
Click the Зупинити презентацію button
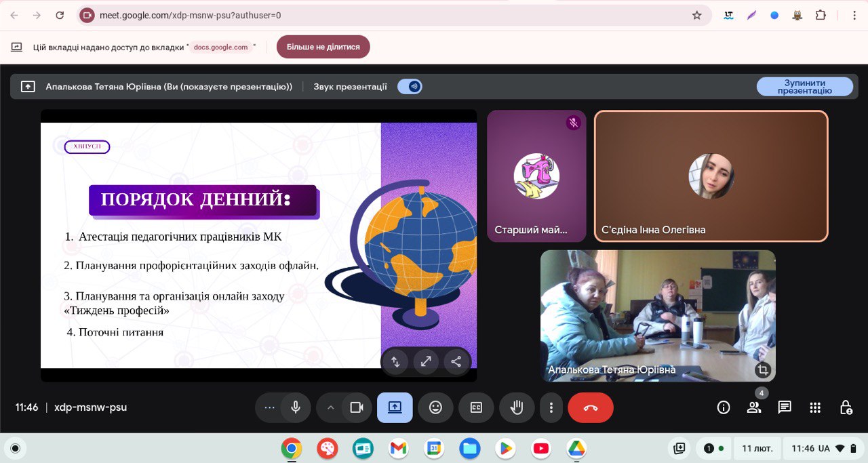click(x=804, y=87)
